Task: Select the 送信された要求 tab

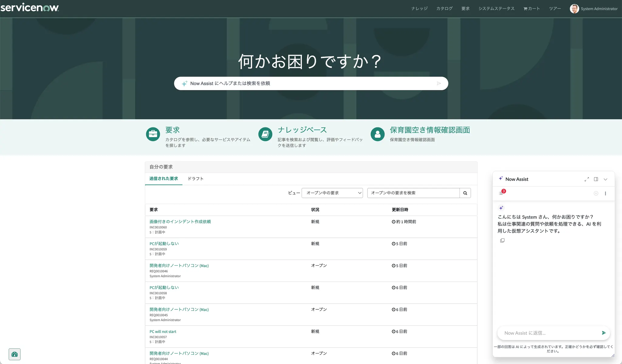Action: (x=163, y=179)
